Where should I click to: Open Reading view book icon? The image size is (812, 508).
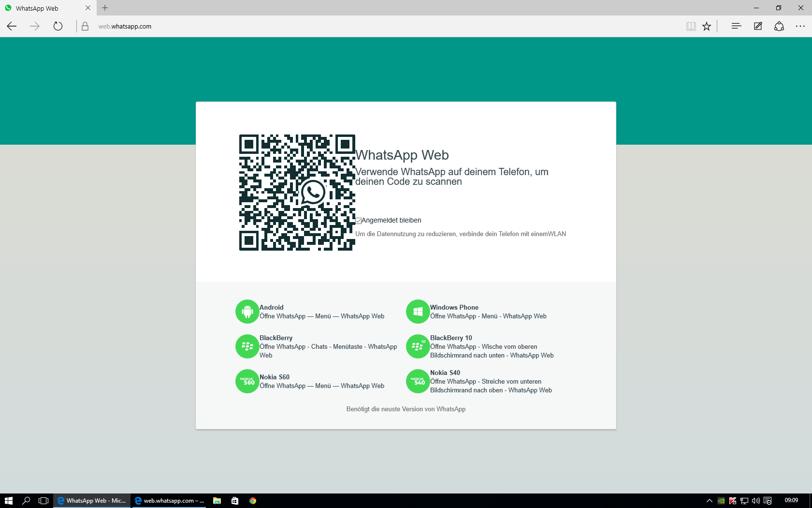pos(691,26)
